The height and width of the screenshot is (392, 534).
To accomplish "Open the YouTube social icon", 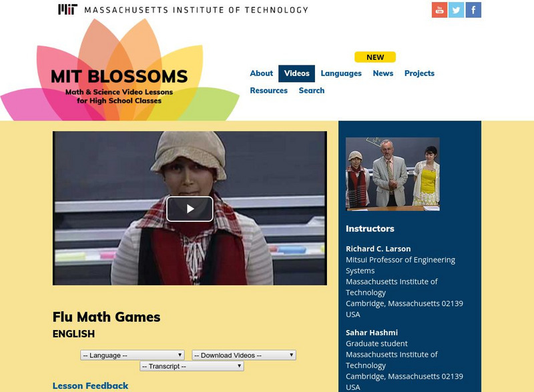I will 439,10.
